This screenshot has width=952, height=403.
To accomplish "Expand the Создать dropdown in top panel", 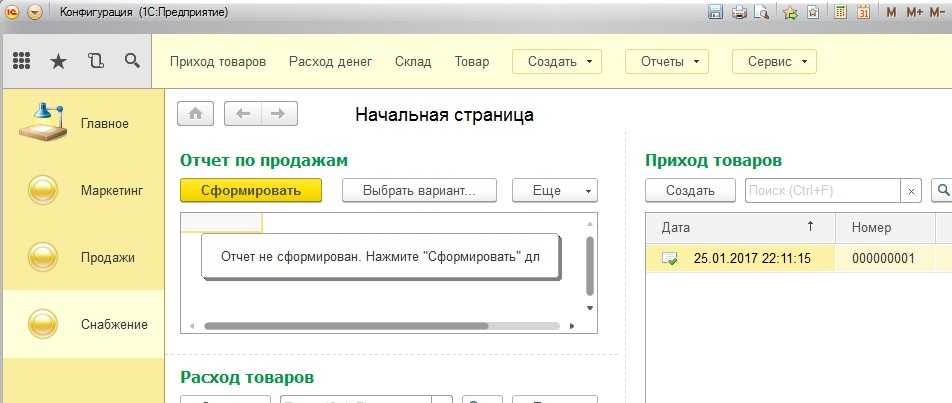I will pyautogui.click(x=557, y=62).
